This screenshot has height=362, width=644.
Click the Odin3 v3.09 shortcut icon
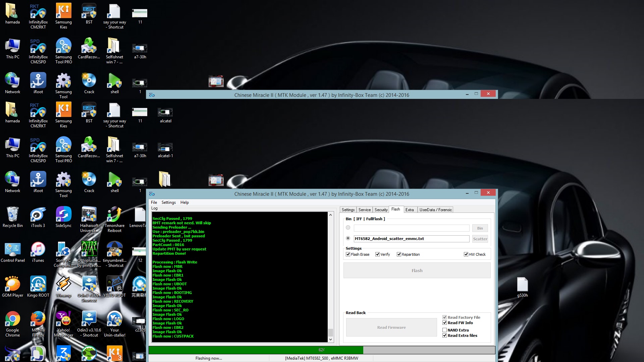click(x=89, y=289)
